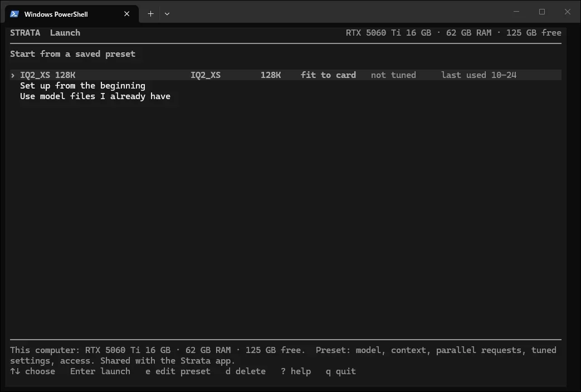Click the IQ2_XS quant column value
581x392 pixels.
pyautogui.click(x=206, y=75)
